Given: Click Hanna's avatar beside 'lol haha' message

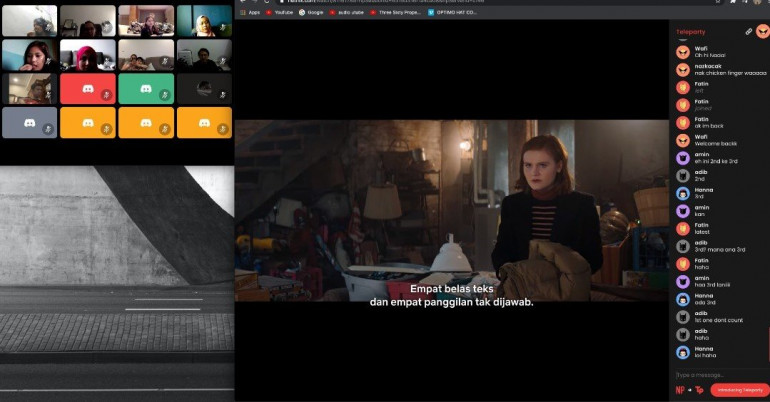Looking at the screenshot, I should pyautogui.click(x=683, y=352).
